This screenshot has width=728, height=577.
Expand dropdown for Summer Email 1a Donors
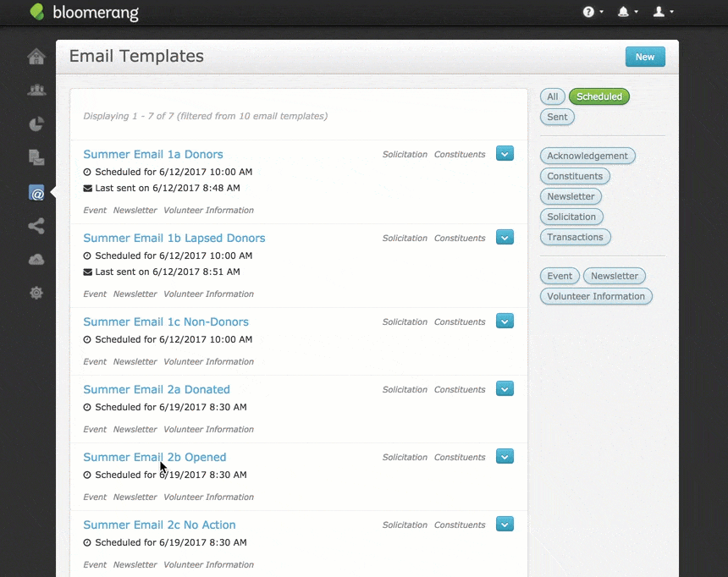[x=505, y=153]
